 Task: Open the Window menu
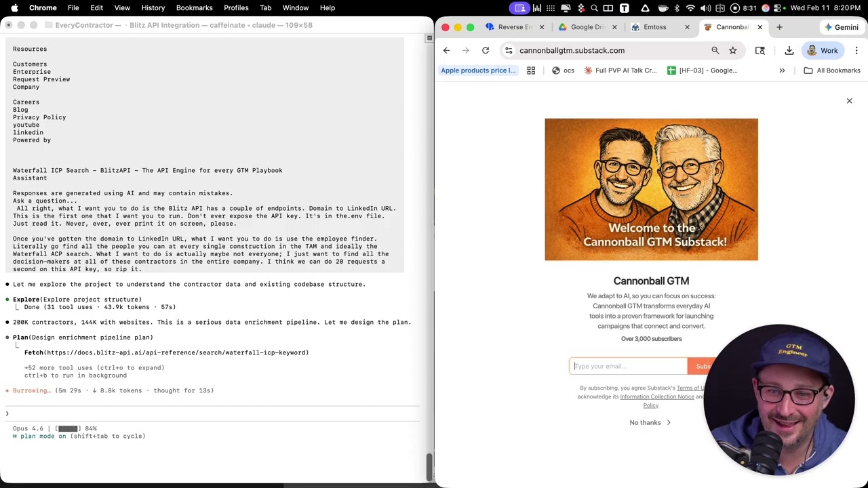click(296, 8)
